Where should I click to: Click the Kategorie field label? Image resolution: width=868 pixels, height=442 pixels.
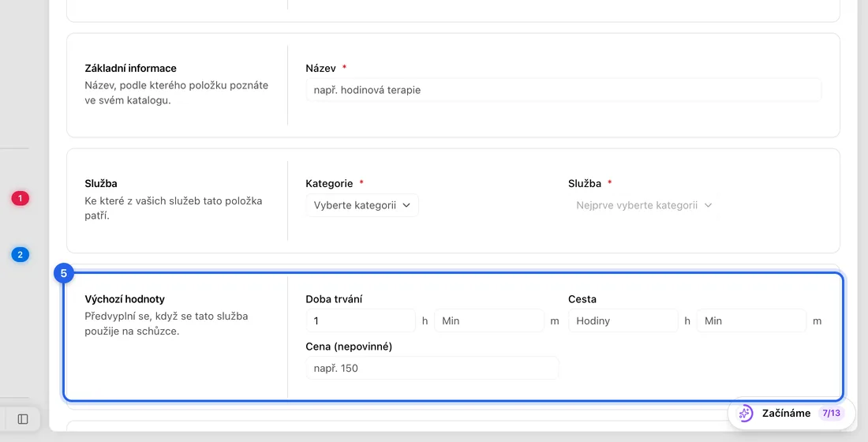click(x=329, y=183)
